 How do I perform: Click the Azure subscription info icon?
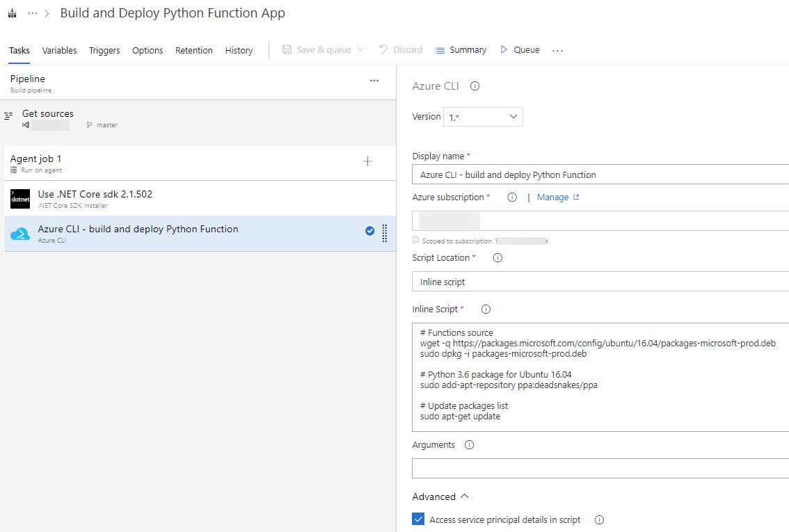tap(512, 197)
